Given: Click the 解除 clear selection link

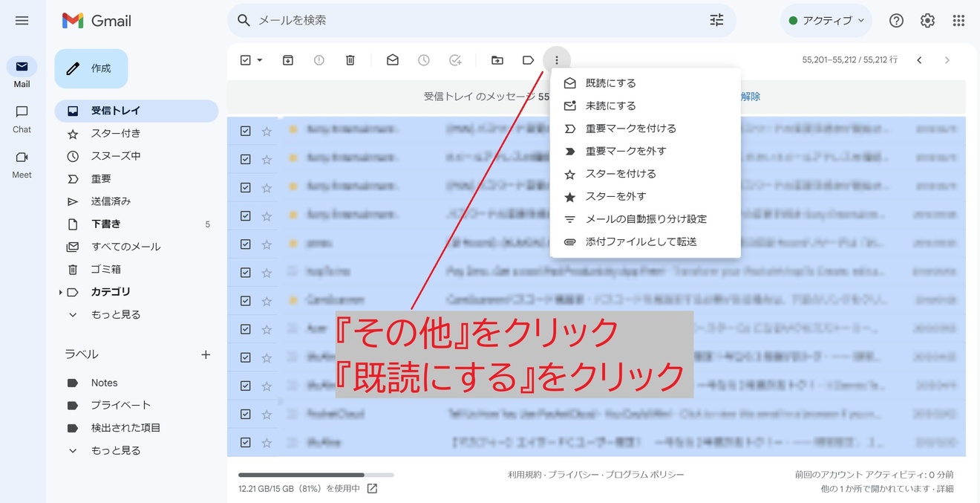Looking at the screenshot, I should coord(750,97).
